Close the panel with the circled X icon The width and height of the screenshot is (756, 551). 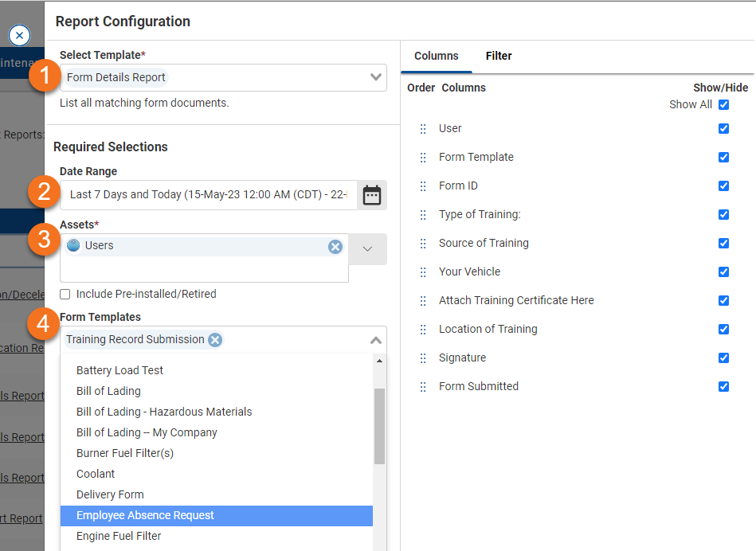[x=19, y=35]
